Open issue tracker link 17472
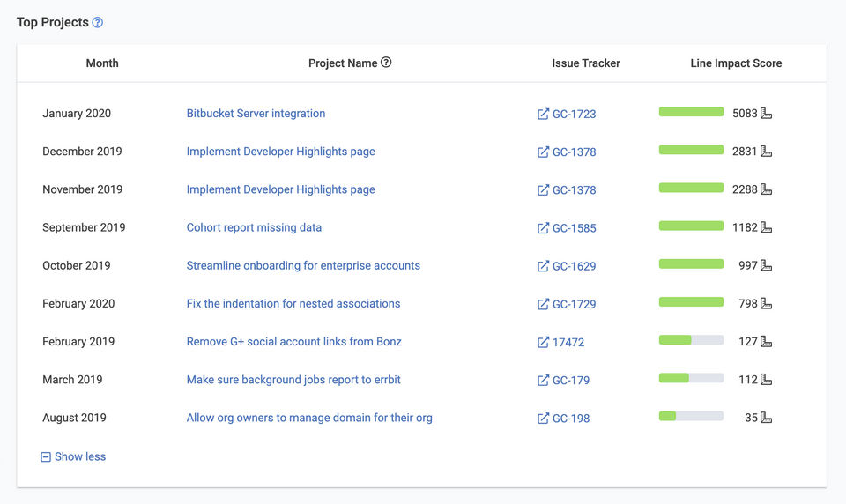Viewport: 846px width, 504px height. click(560, 343)
